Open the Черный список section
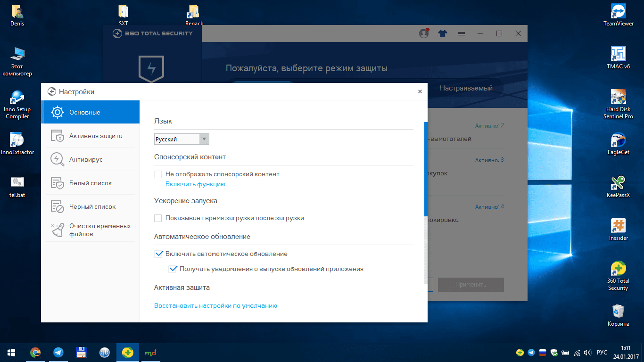The image size is (644, 362). [x=91, y=206]
